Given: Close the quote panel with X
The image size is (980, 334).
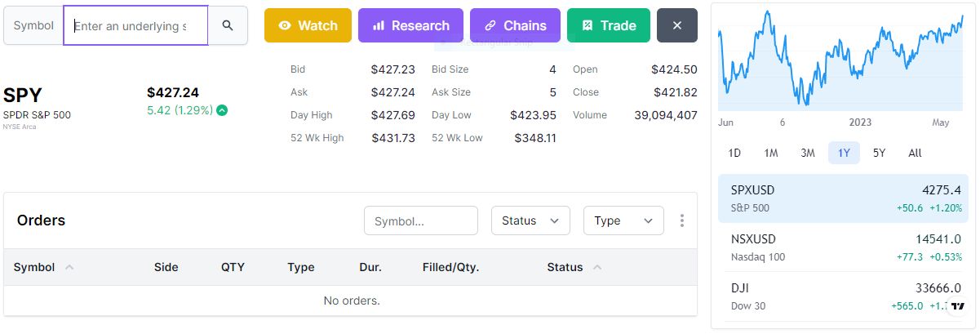Looking at the screenshot, I should (x=676, y=25).
